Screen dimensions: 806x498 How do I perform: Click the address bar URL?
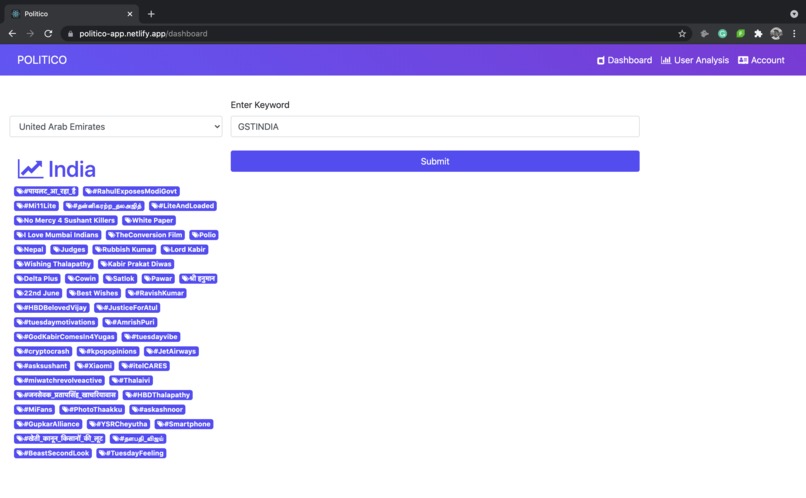pyautogui.click(x=143, y=33)
